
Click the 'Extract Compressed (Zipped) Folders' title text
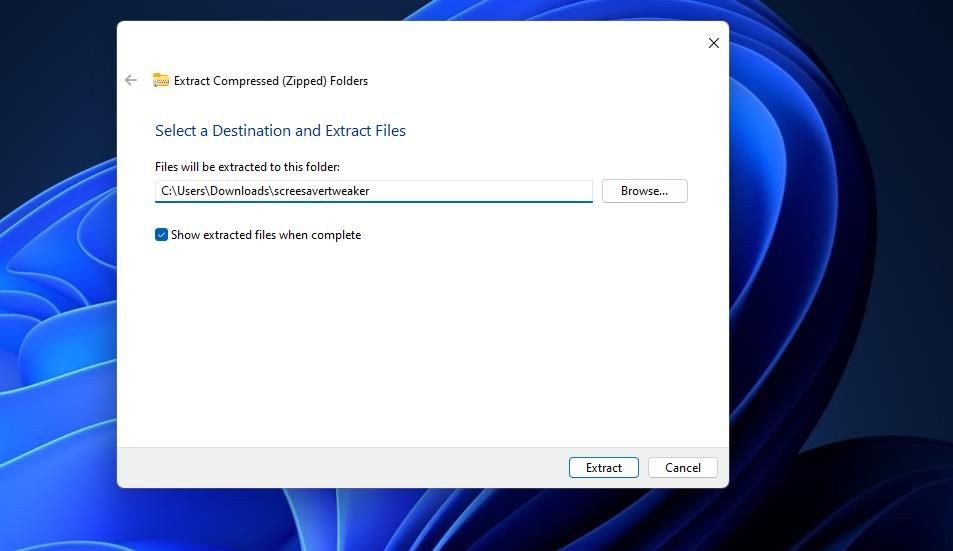click(270, 81)
